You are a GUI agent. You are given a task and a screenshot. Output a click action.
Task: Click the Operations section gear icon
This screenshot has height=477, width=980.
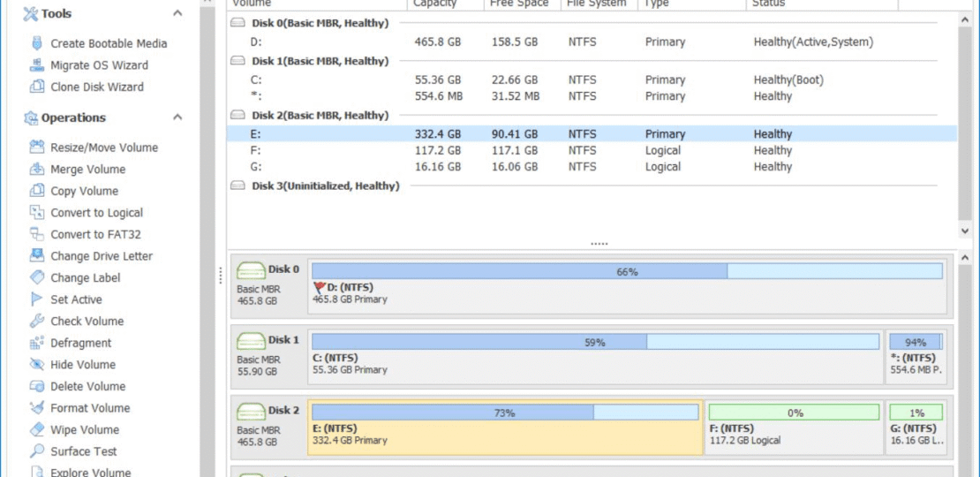pos(31,117)
